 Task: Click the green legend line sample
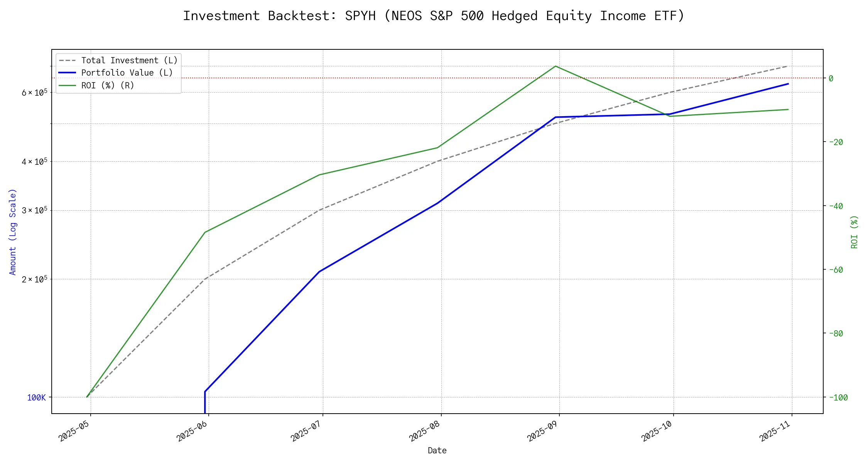(x=68, y=85)
